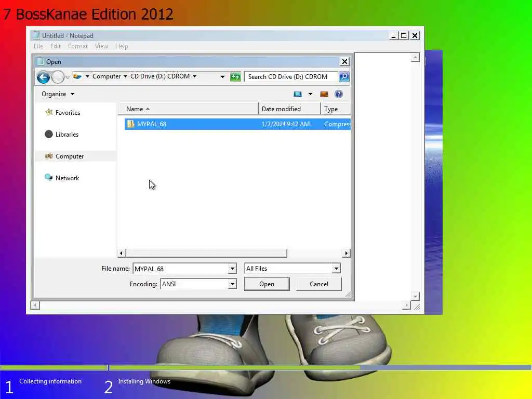532x399 pixels.
Task: Open the Help question mark icon
Action: 339,94
